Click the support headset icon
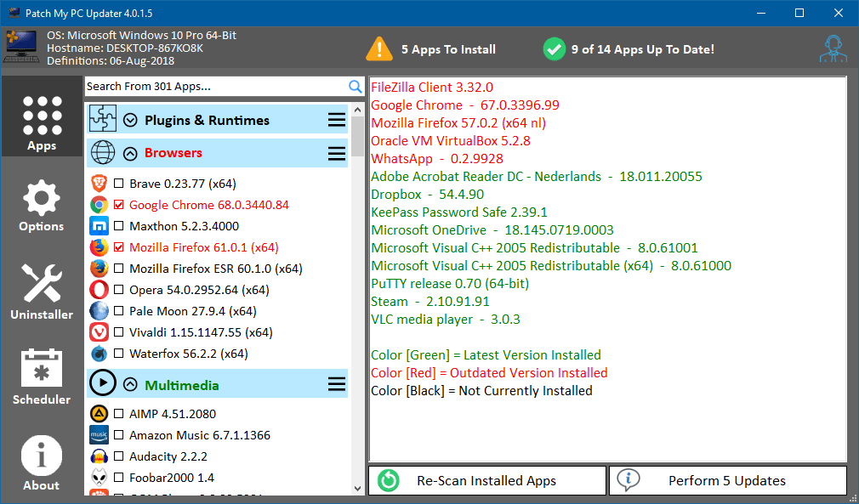 pyautogui.click(x=833, y=49)
